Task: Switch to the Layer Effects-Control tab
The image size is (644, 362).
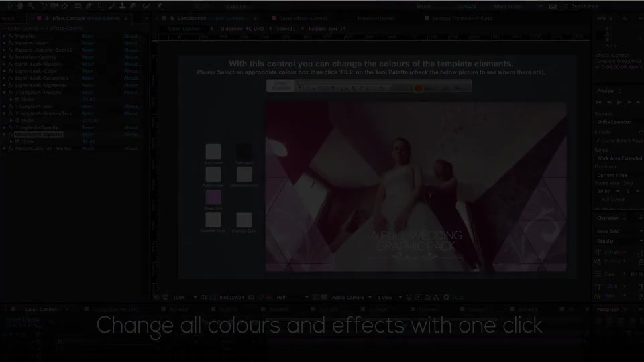Action: pos(303,19)
